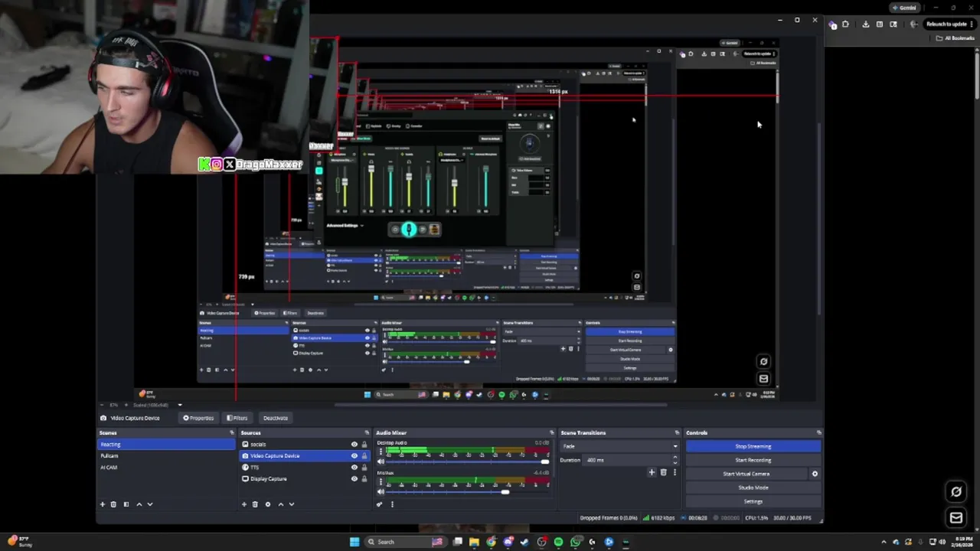980x551 pixels.
Task: Pop out the Scene Transitions dock
Action: pos(677,433)
